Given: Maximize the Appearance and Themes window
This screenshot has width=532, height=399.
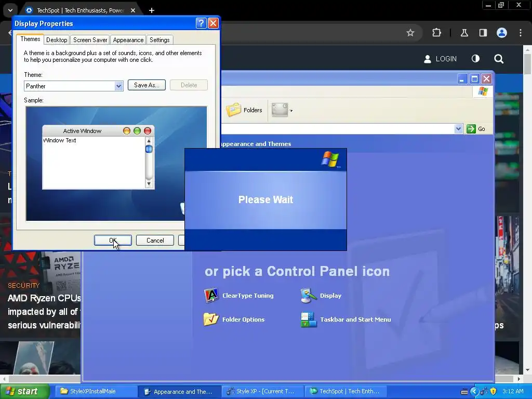Looking at the screenshot, I should (474, 79).
